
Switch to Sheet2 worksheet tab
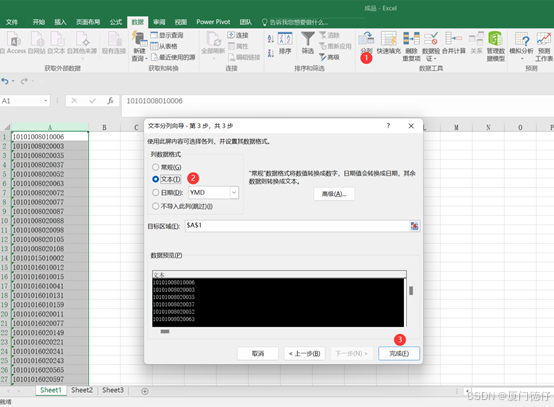[x=82, y=390]
